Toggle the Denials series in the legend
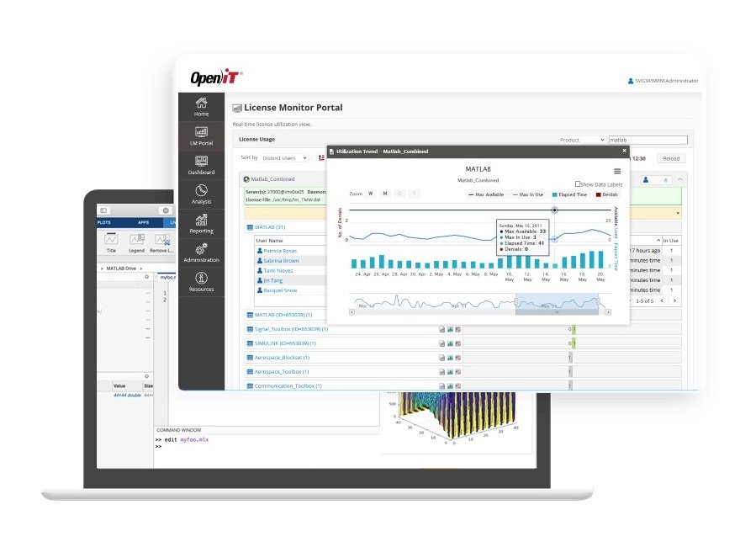The height and width of the screenshot is (558, 756). pos(607,194)
